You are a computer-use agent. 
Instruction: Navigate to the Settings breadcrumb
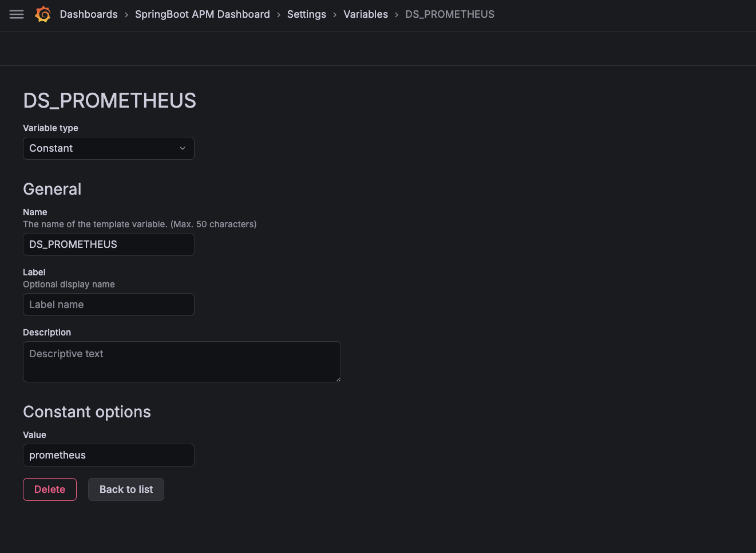[x=306, y=14]
